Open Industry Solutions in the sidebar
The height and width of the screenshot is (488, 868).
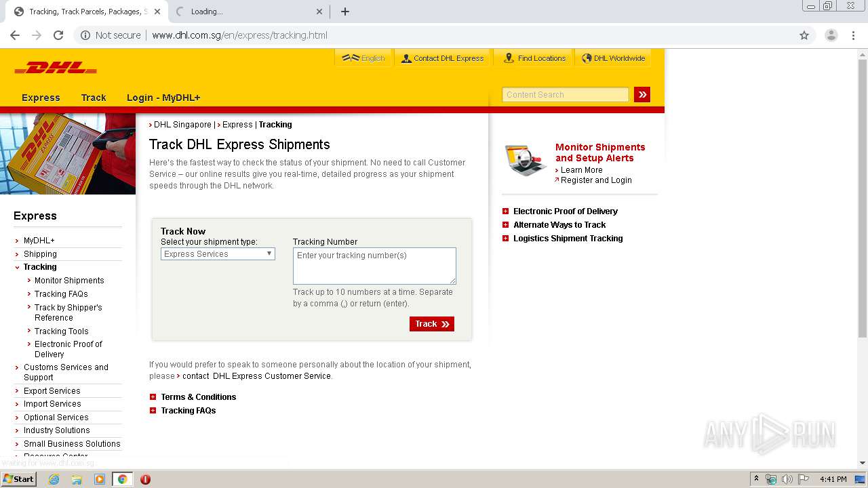click(x=57, y=430)
